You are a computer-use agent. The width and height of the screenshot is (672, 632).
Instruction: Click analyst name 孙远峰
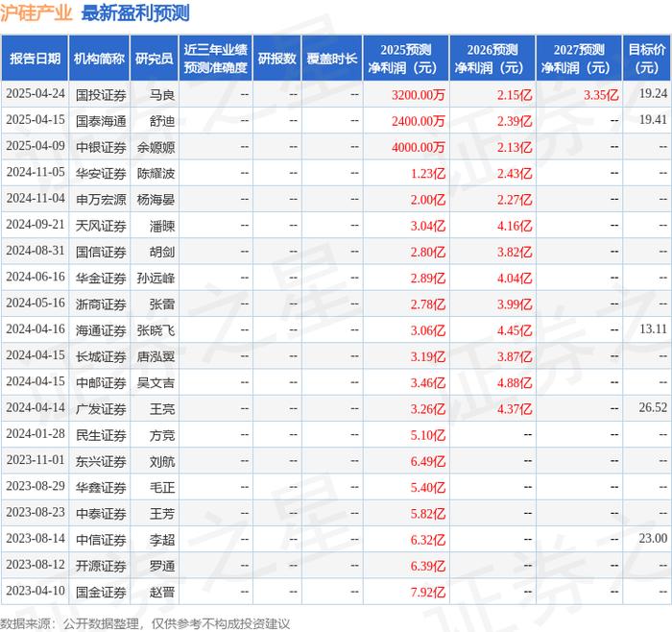[156, 278]
